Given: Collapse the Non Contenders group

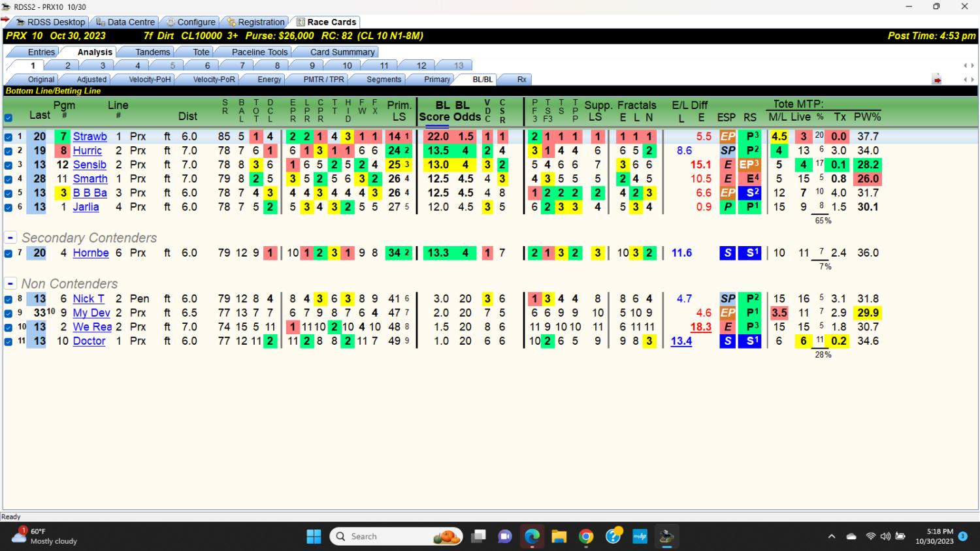Looking at the screenshot, I should (10, 284).
